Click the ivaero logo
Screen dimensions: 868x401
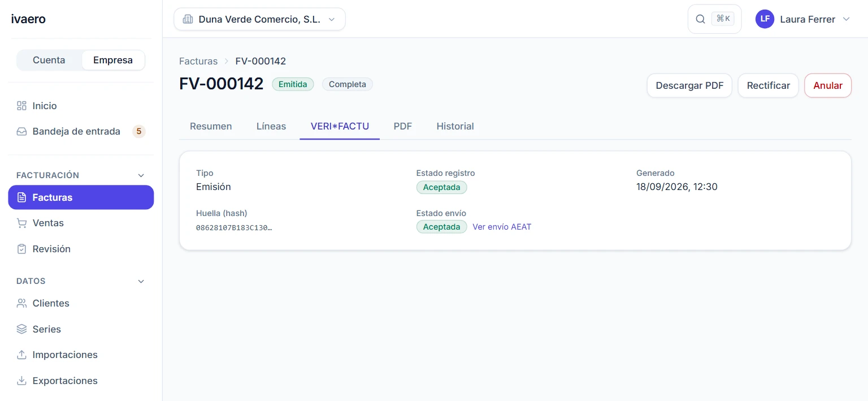click(28, 19)
